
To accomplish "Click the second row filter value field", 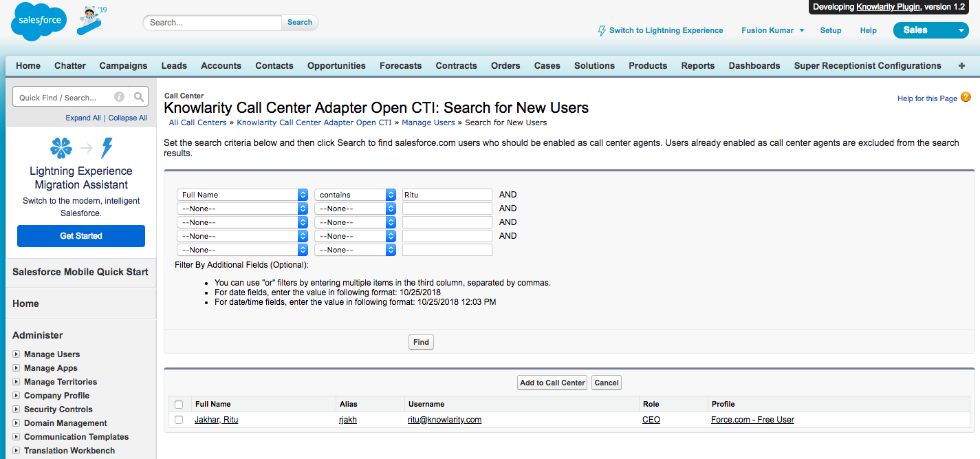I will click(x=447, y=209).
